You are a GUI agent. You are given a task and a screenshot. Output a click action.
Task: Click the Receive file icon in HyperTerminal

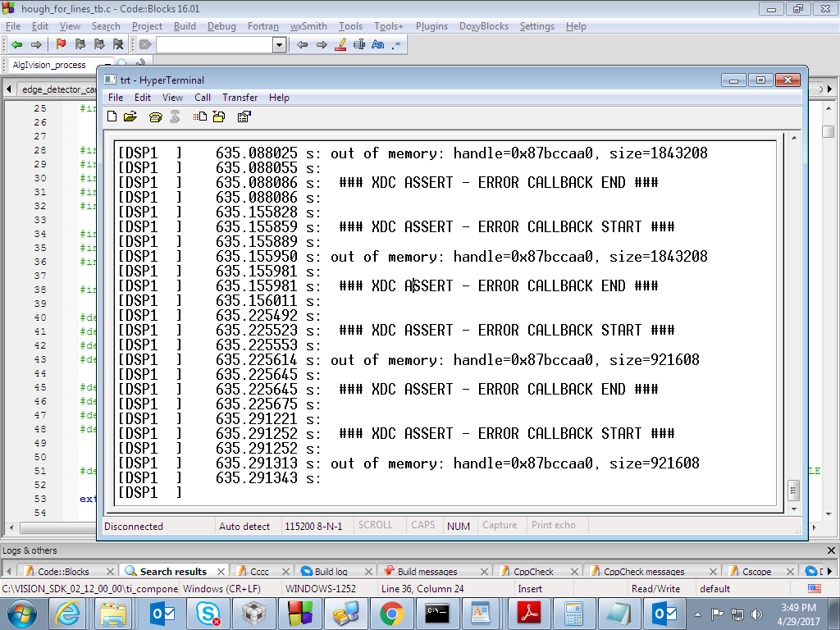tap(219, 116)
